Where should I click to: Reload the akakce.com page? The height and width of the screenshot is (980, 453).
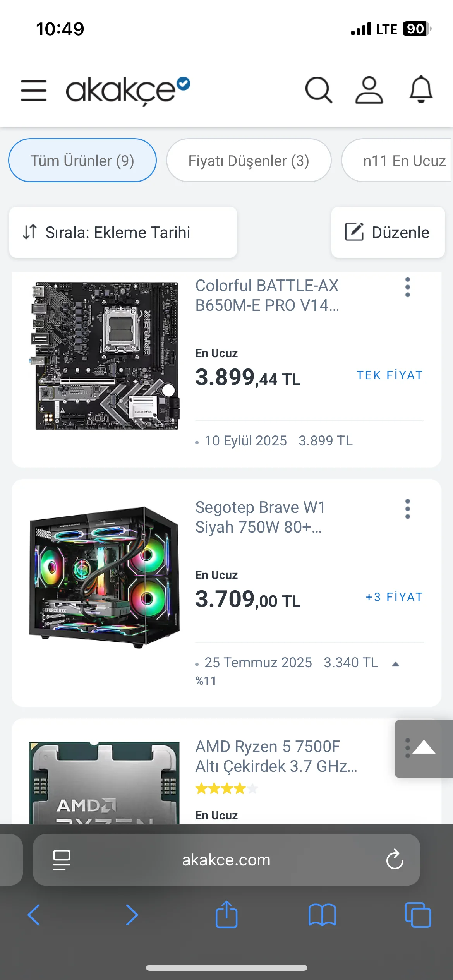tap(395, 860)
